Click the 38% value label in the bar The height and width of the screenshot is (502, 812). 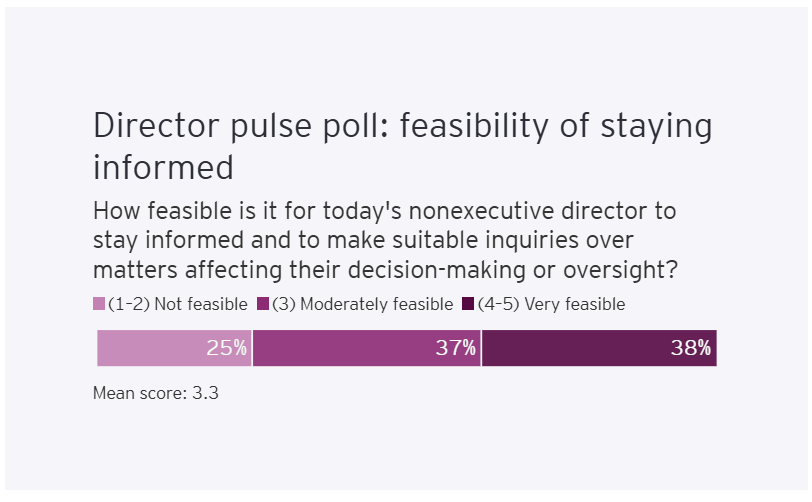690,348
